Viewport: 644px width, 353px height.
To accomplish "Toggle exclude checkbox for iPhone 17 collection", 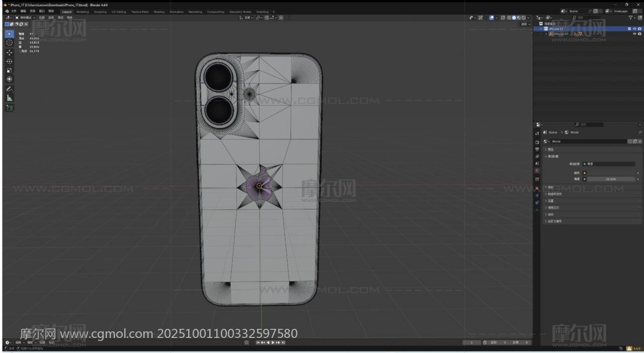I will tap(629, 29).
